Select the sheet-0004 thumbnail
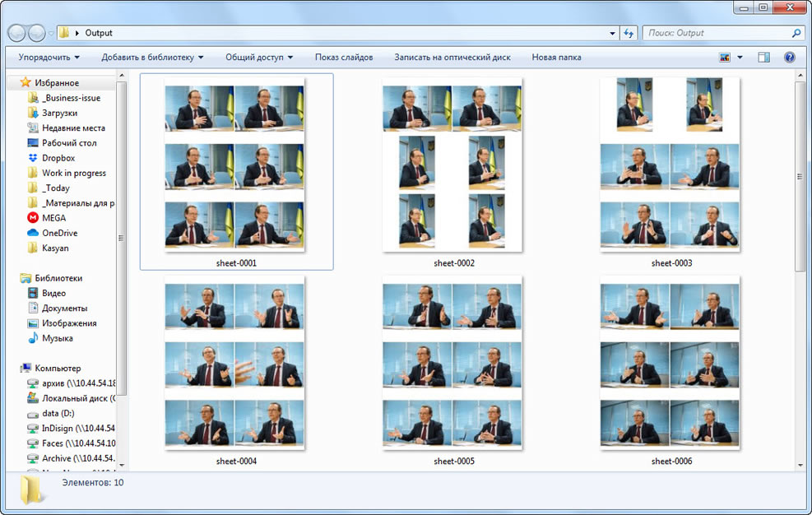 click(234, 363)
